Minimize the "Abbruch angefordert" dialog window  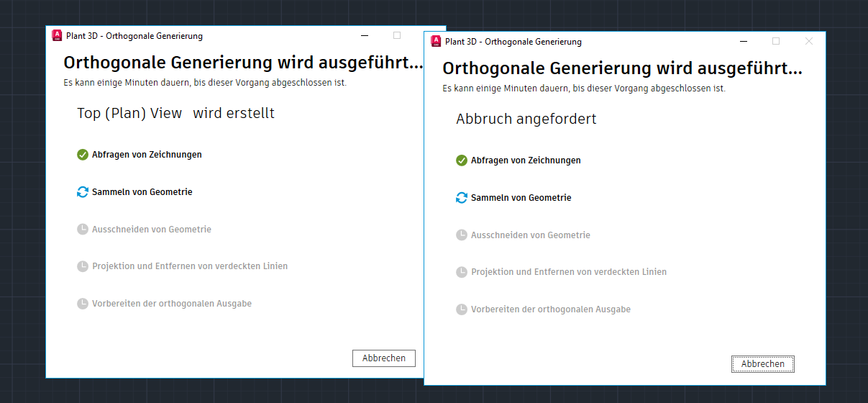pyautogui.click(x=744, y=41)
